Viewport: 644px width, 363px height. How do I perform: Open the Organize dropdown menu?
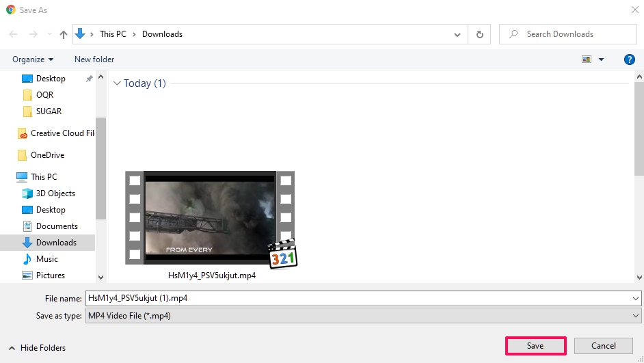click(33, 59)
